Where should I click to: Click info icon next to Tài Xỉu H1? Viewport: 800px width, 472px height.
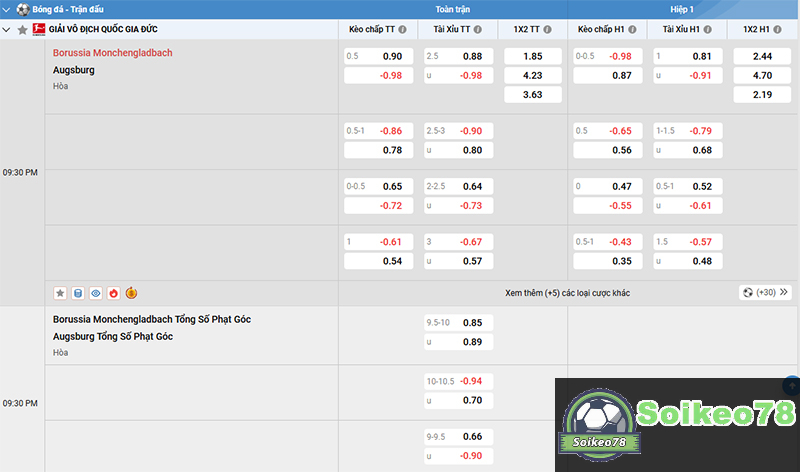711,30
